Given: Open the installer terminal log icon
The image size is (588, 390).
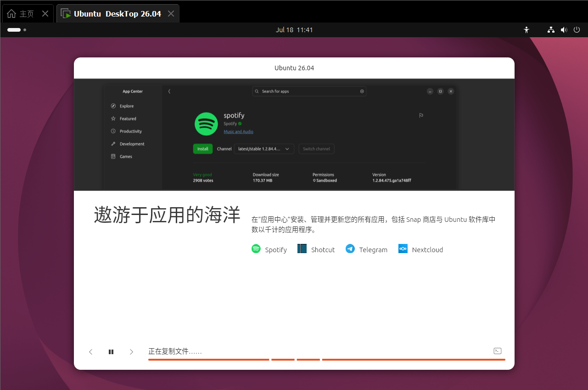Looking at the screenshot, I should coord(497,351).
